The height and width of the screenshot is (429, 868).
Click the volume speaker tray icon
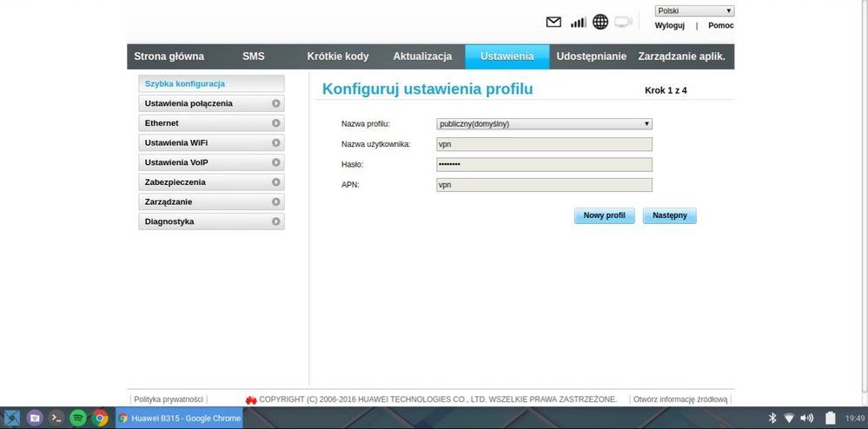806,418
